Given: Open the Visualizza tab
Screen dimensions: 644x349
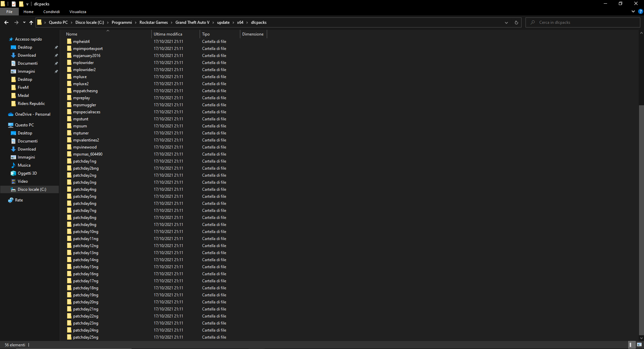Looking at the screenshot, I should click(78, 12).
